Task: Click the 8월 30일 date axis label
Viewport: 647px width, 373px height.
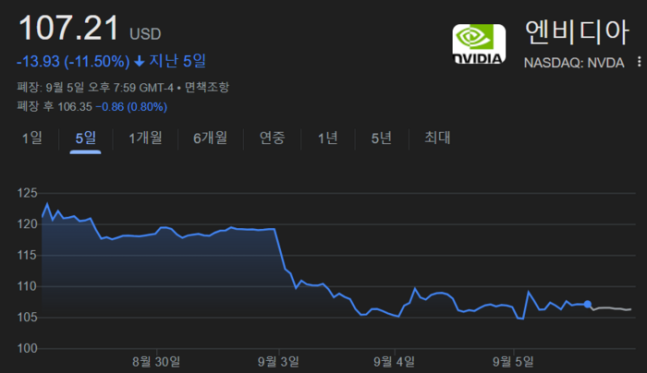Action: [156, 362]
